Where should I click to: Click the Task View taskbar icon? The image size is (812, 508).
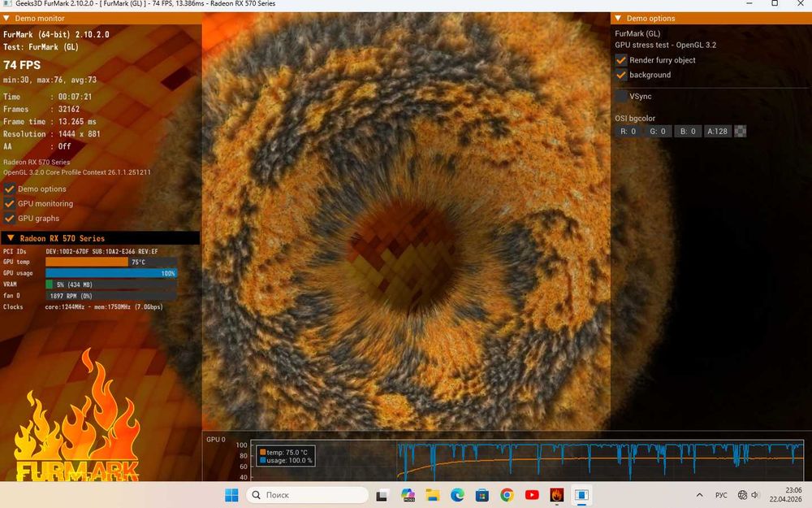coord(382,494)
